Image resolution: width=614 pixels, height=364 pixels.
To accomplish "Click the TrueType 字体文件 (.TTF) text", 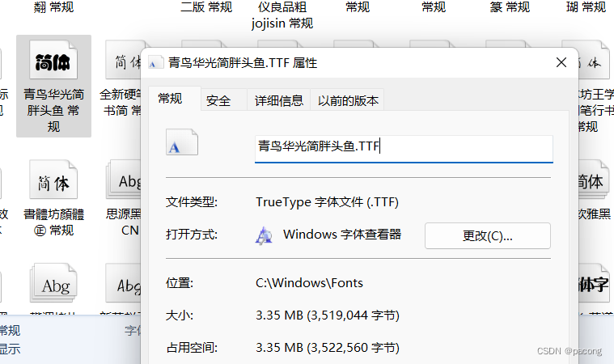I will 327,202.
